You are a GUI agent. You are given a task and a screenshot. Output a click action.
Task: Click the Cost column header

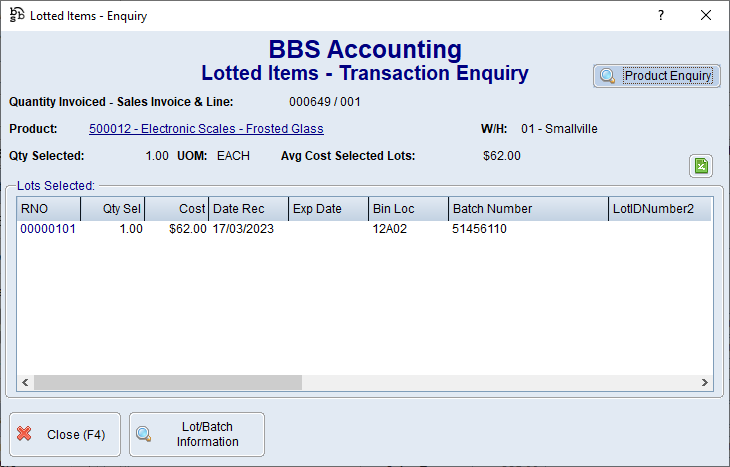(x=177, y=209)
